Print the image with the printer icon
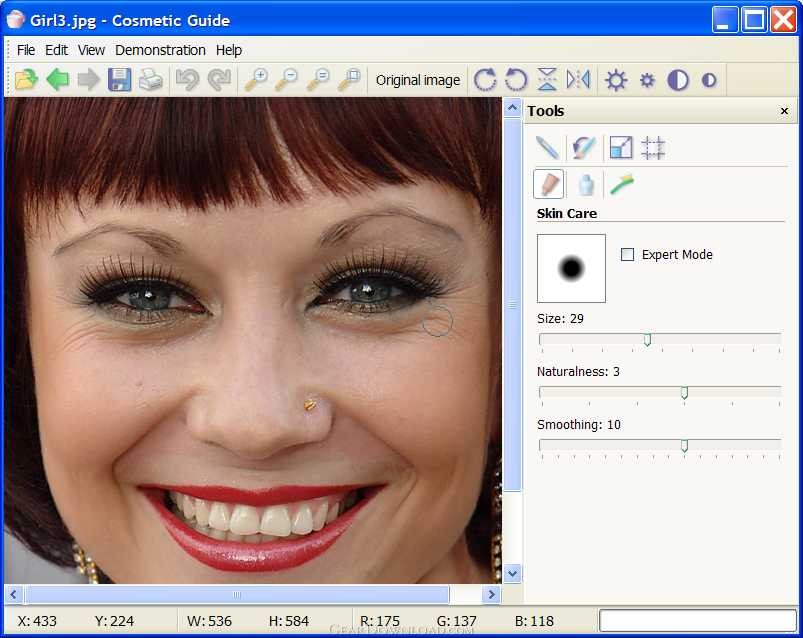This screenshot has width=803, height=638. tap(151, 79)
